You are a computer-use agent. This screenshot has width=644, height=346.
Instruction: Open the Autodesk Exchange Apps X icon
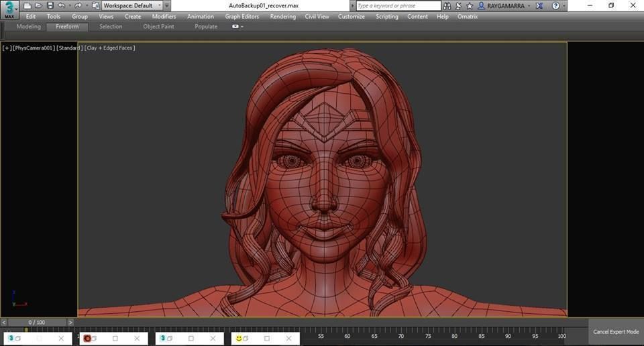pos(539,6)
